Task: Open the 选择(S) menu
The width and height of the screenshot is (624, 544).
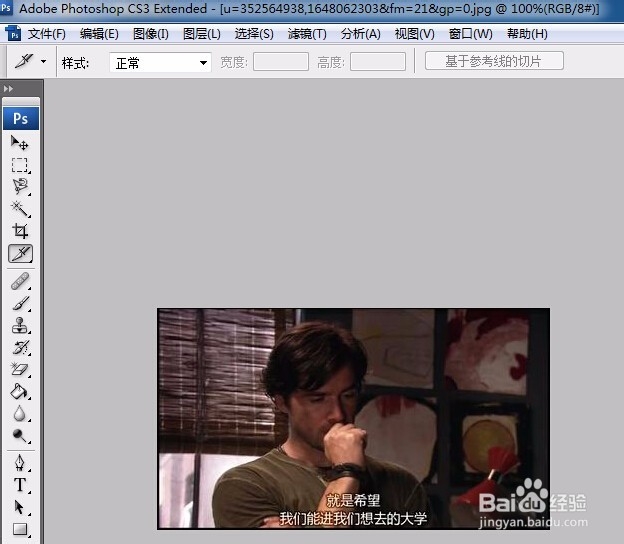Action: pyautogui.click(x=254, y=34)
